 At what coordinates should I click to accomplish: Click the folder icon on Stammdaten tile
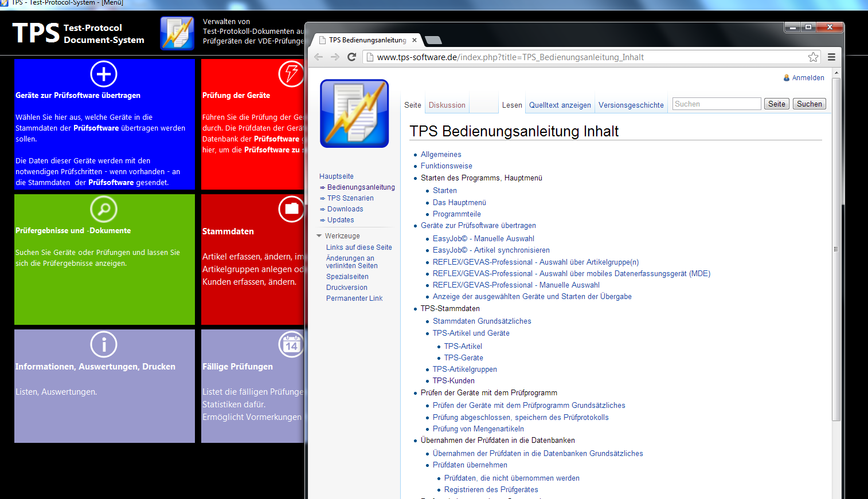291,209
